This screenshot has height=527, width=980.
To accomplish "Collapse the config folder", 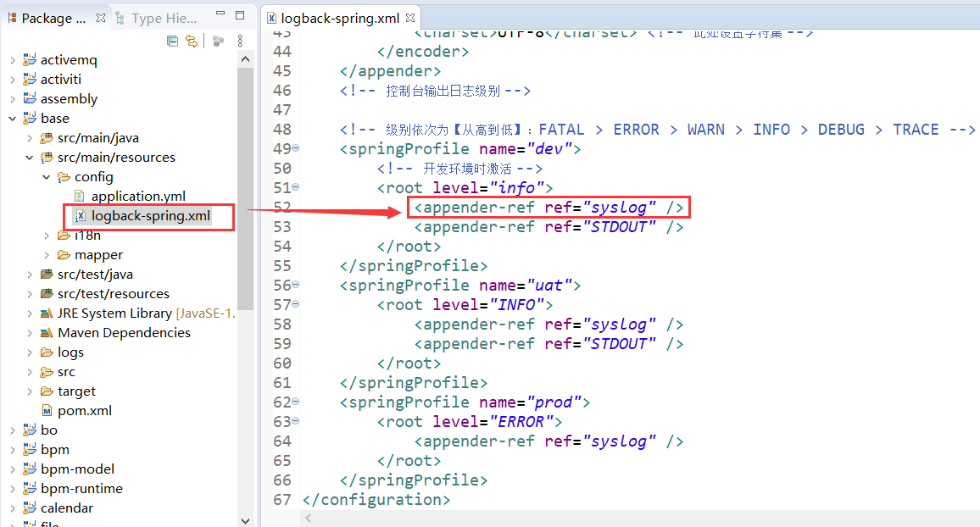I will coord(47,177).
